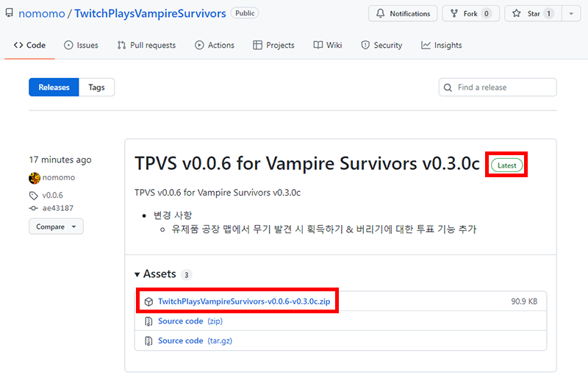This screenshot has width=588, height=378.
Task: Collapse the Assets section
Action: (155, 274)
